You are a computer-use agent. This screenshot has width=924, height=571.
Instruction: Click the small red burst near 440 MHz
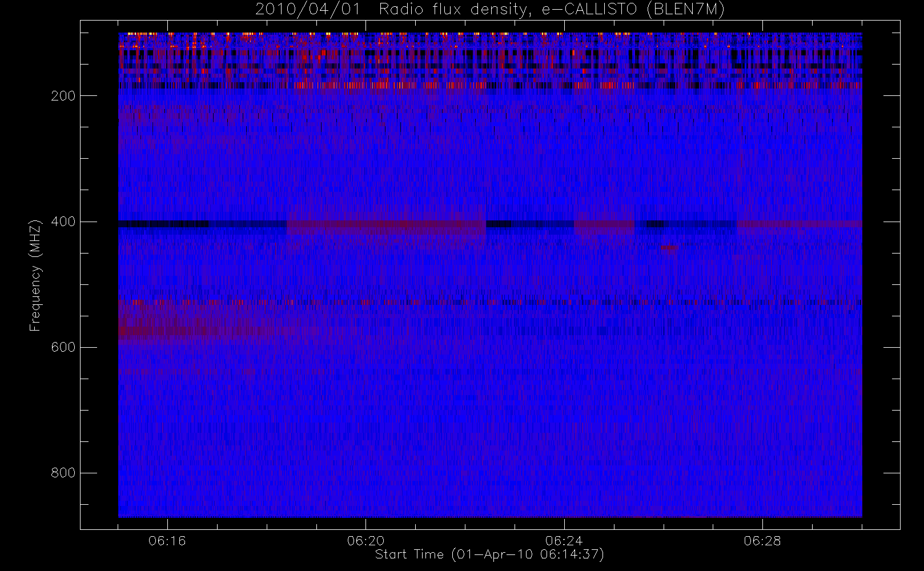tap(669, 248)
